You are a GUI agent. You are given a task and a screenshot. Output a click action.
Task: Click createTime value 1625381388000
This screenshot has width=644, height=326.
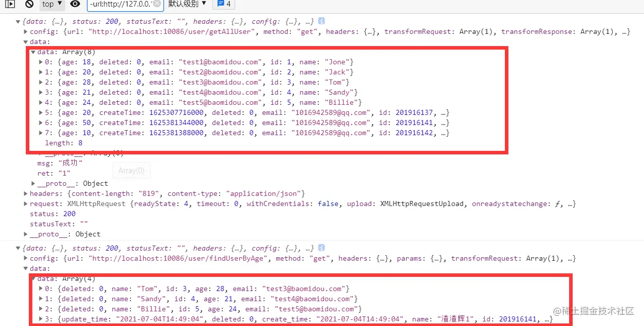pyautogui.click(x=176, y=133)
